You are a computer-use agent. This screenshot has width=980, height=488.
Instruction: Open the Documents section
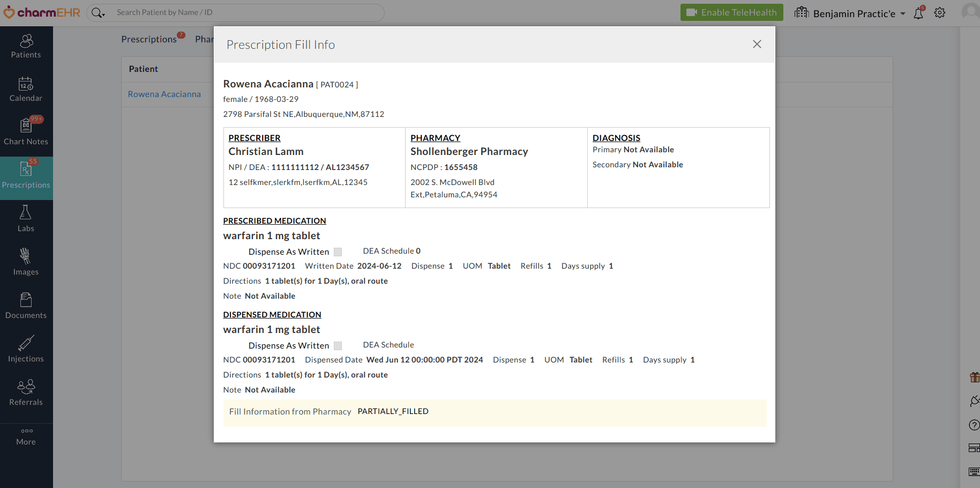tap(26, 306)
